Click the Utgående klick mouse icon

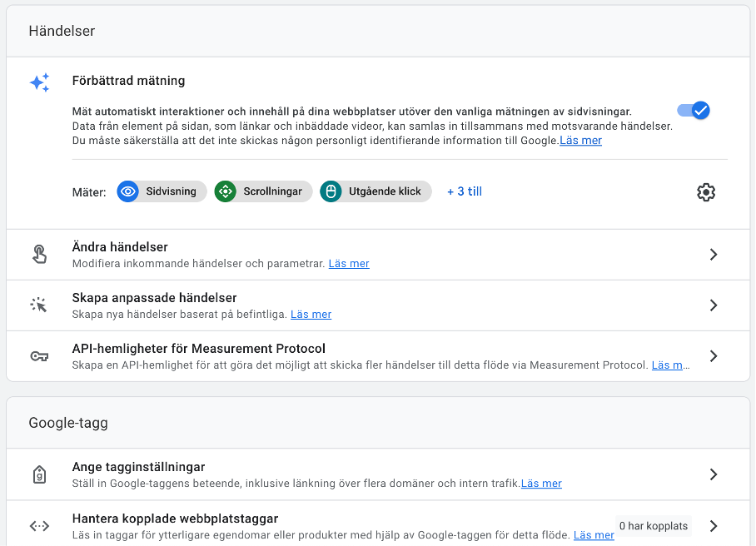point(331,191)
